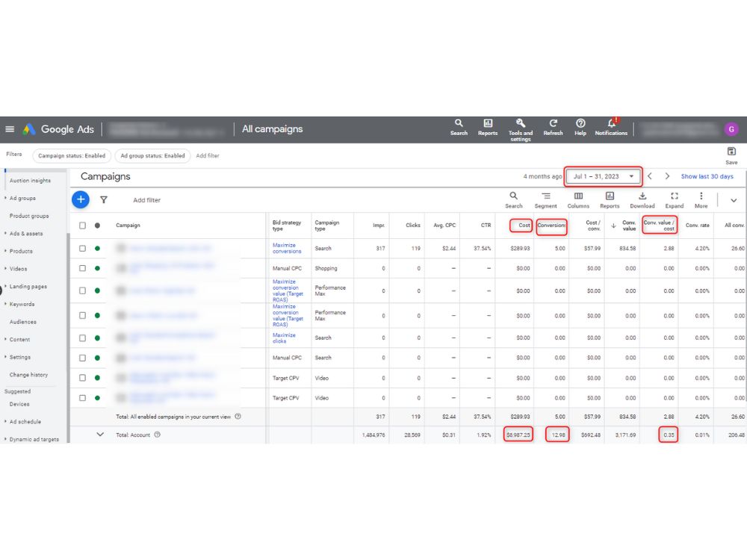The width and height of the screenshot is (747, 560).
Task: Open Audiences in the sidebar
Action: point(23,321)
